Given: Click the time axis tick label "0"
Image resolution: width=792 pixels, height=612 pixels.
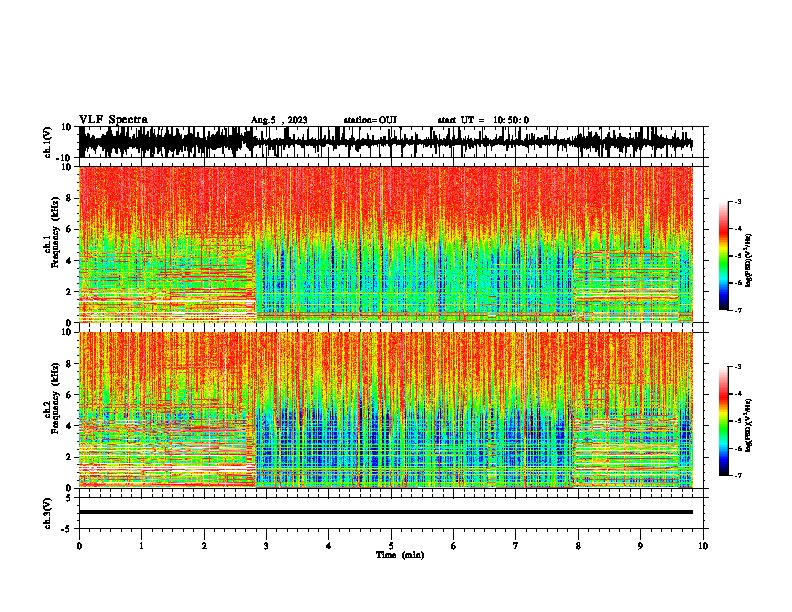Looking at the screenshot, I should 79,546.
